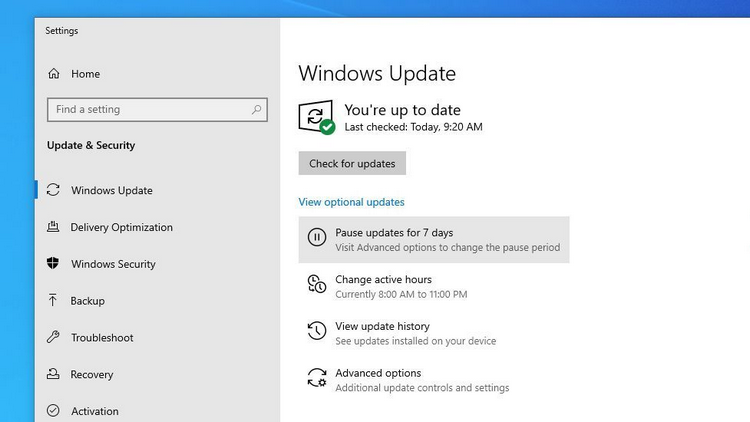Open Delivery Optimization settings
The height and width of the screenshot is (422, 750).
pos(121,227)
